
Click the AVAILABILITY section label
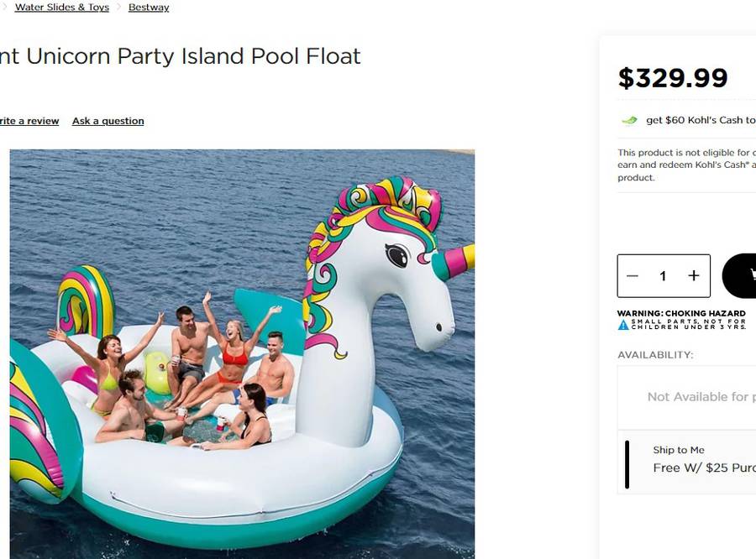click(x=655, y=355)
